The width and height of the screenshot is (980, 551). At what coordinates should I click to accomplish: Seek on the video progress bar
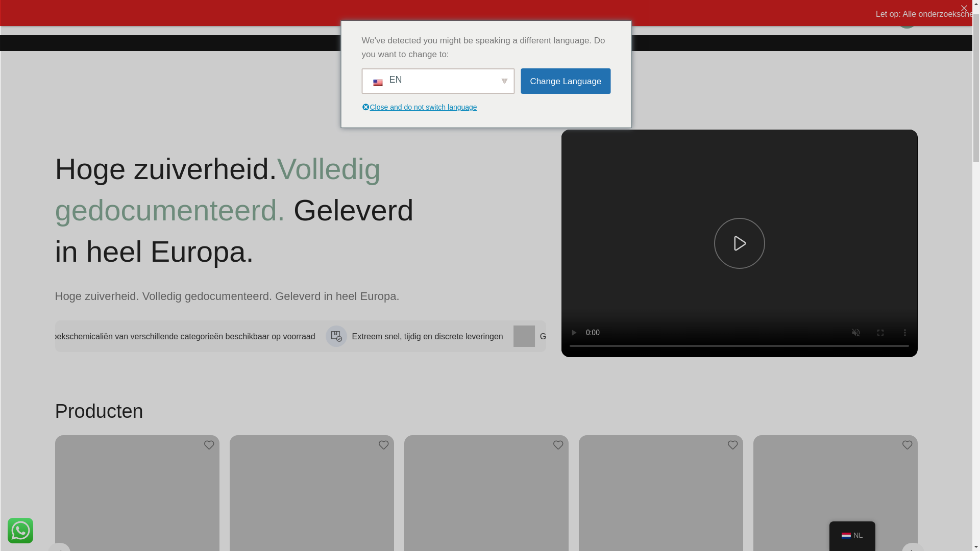(x=739, y=346)
